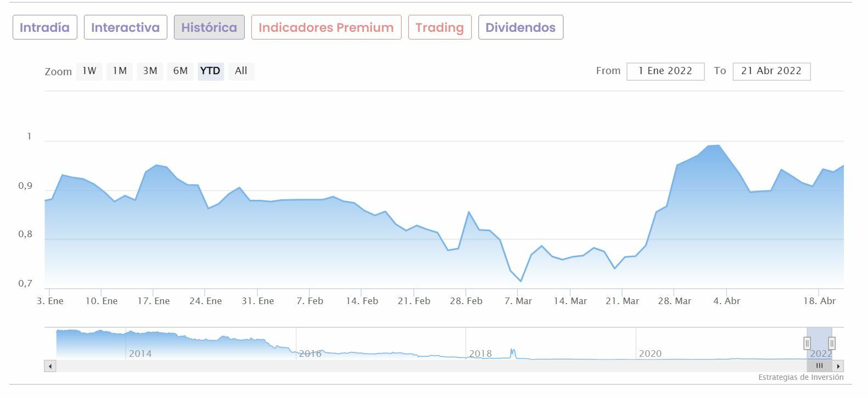Open Indicadores Premium tab
Image resolution: width=868 pixels, height=398 pixels.
(x=326, y=27)
